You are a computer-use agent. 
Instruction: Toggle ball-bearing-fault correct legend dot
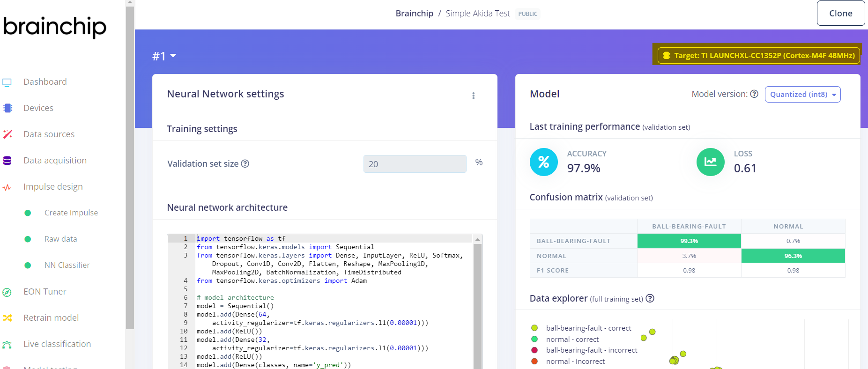click(x=534, y=328)
